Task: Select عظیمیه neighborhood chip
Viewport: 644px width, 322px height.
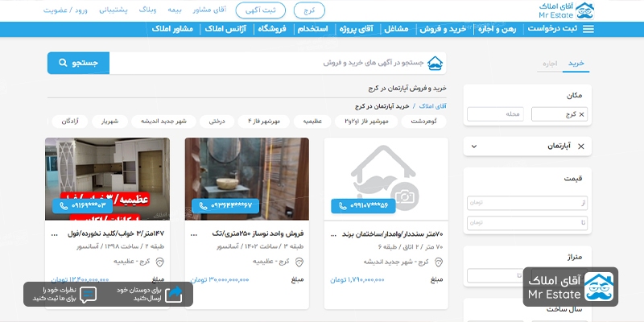Action: 312,122
